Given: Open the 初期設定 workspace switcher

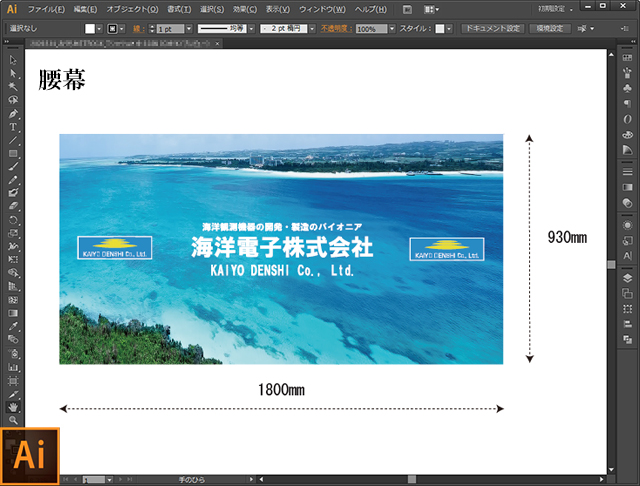Looking at the screenshot, I should [555, 9].
